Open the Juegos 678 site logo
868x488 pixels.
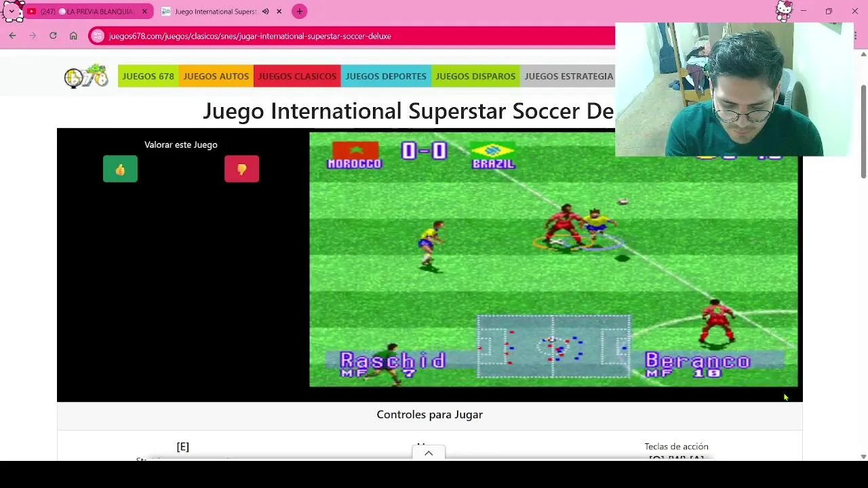point(86,76)
